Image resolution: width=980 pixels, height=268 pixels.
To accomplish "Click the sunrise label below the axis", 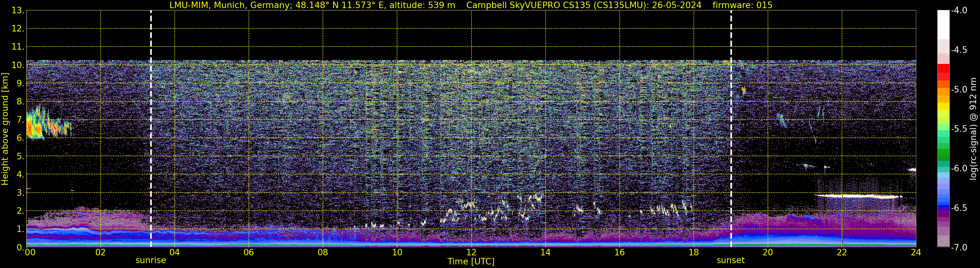I will [150, 261].
